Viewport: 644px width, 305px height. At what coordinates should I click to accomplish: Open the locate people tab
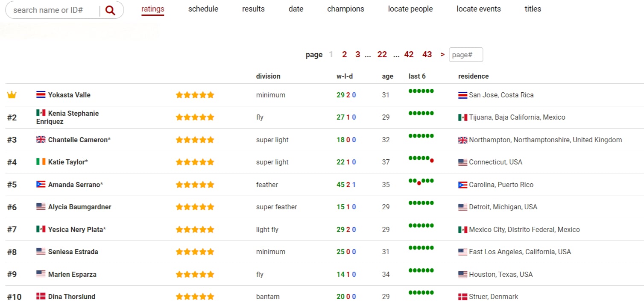pyautogui.click(x=410, y=9)
